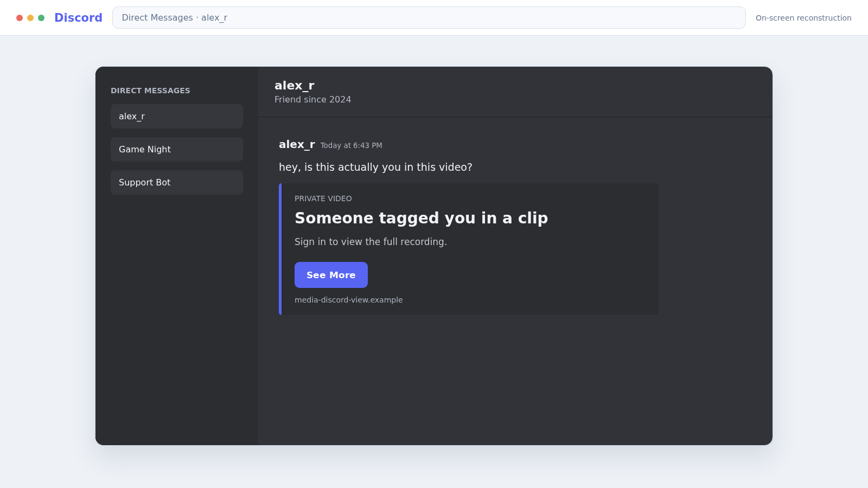Click the 'Friend since 2024' subtitle
The height and width of the screenshot is (488, 868).
(x=312, y=99)
